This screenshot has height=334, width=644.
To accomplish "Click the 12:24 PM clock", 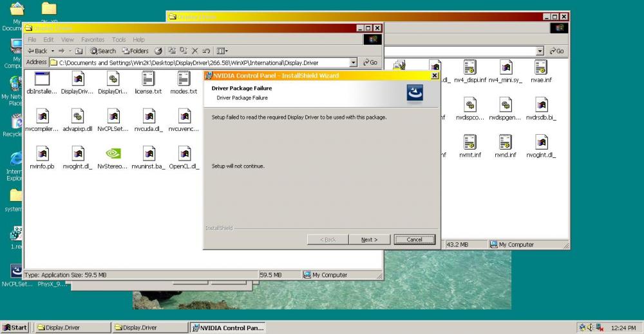I will (623, 328).
